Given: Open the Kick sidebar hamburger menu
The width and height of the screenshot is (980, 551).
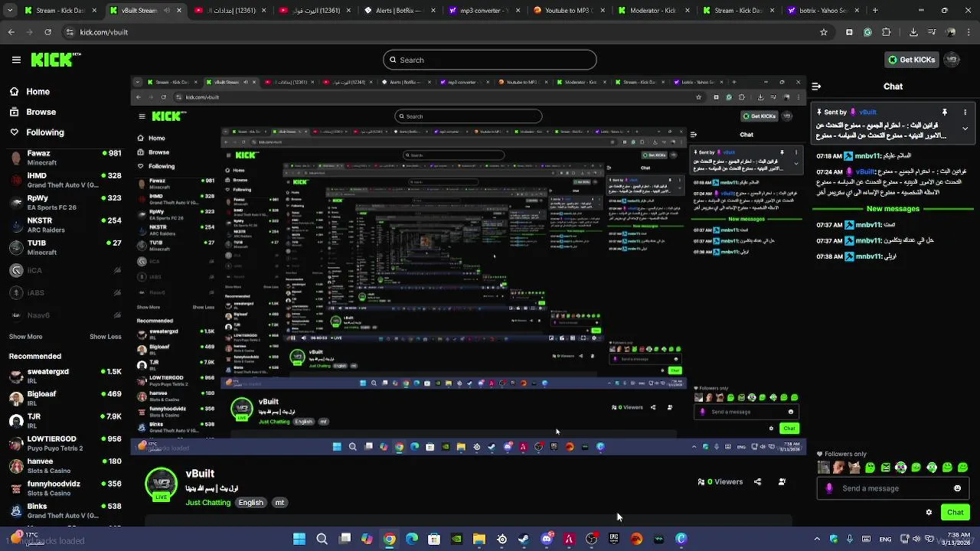Looking at the screenshot, I should pos(16,60).
